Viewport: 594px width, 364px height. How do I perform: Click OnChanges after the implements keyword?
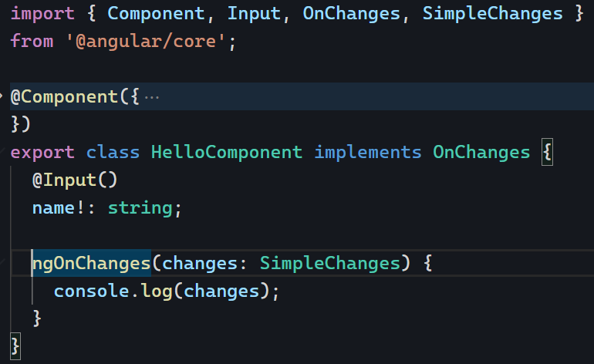(x=481, y=152)
